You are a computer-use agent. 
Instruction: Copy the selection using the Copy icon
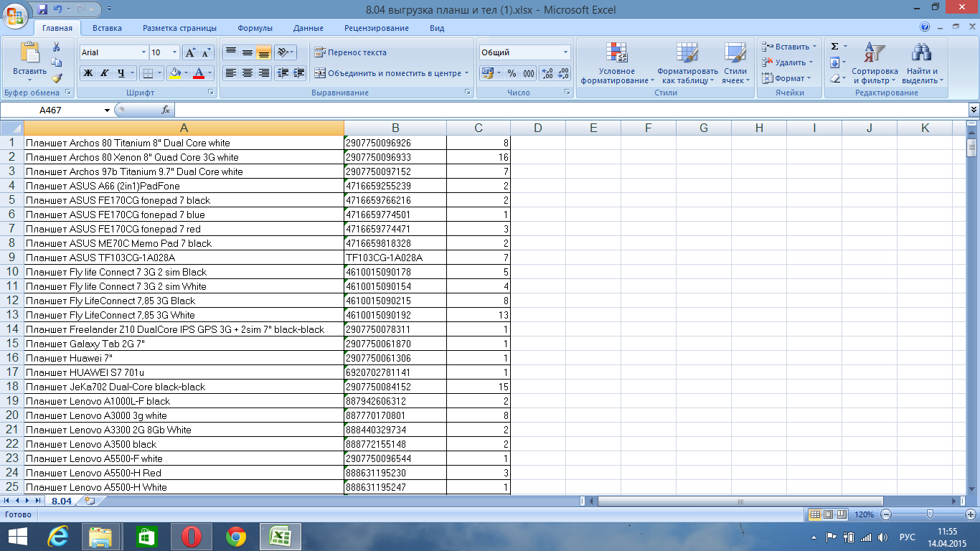pyautogui.click(x=57, y=63)
